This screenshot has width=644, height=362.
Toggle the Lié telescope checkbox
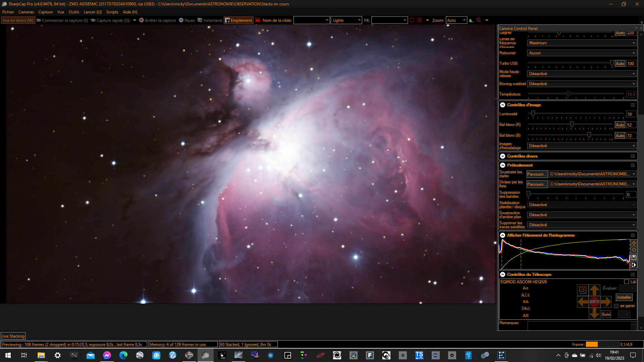tap(626, 282)
